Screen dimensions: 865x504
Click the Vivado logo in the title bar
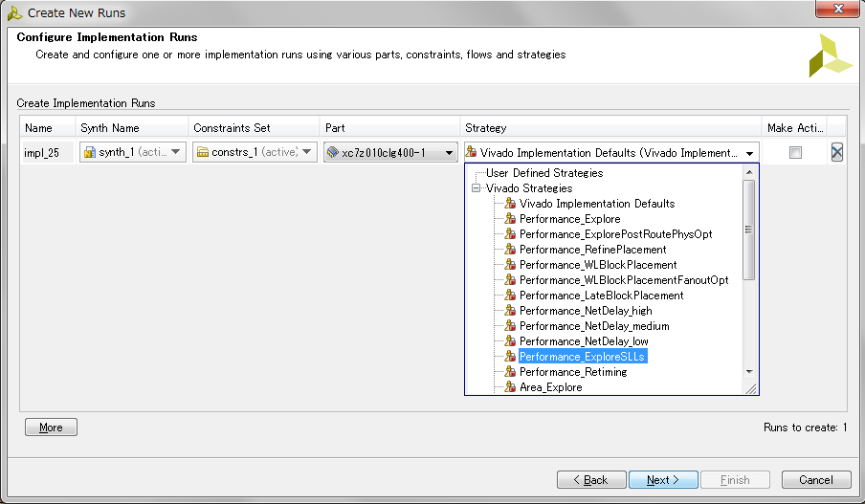14,12
